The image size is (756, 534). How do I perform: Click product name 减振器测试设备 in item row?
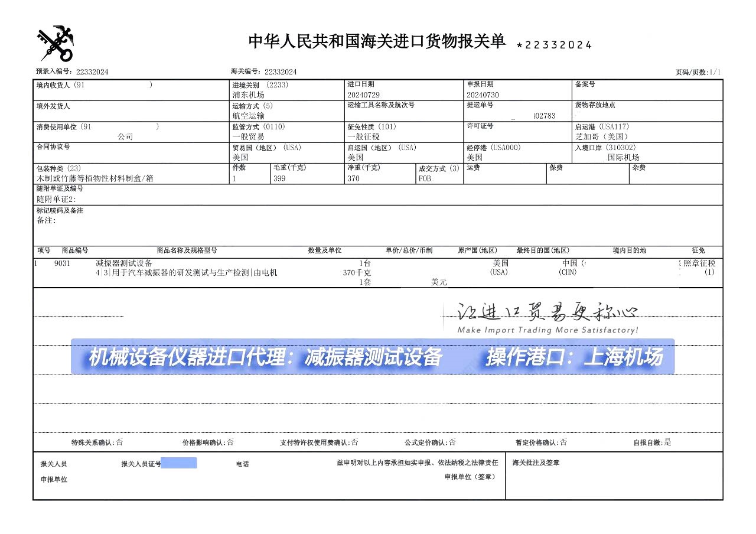click(124, 263)
